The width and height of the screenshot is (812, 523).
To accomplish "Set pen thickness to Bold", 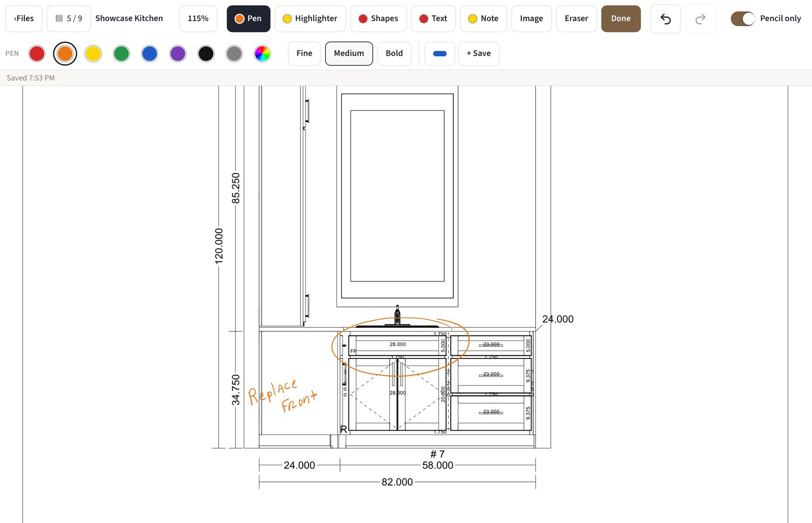I will point(394,54).
